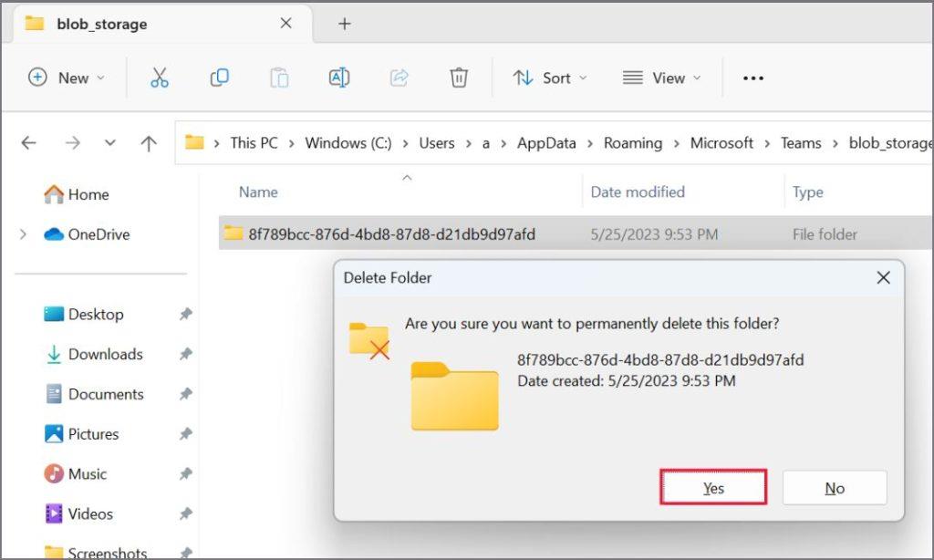Click the pin icon next to Desktop

coord(186,314)
